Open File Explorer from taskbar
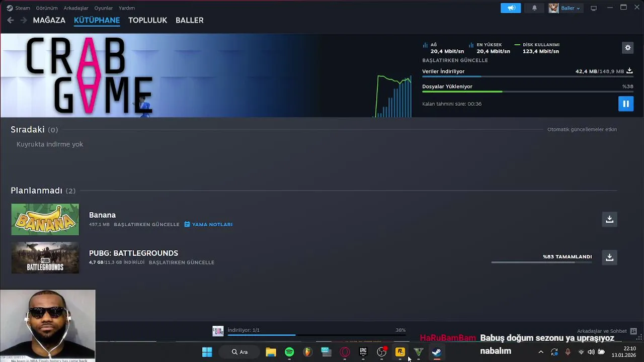 [271, 352]
